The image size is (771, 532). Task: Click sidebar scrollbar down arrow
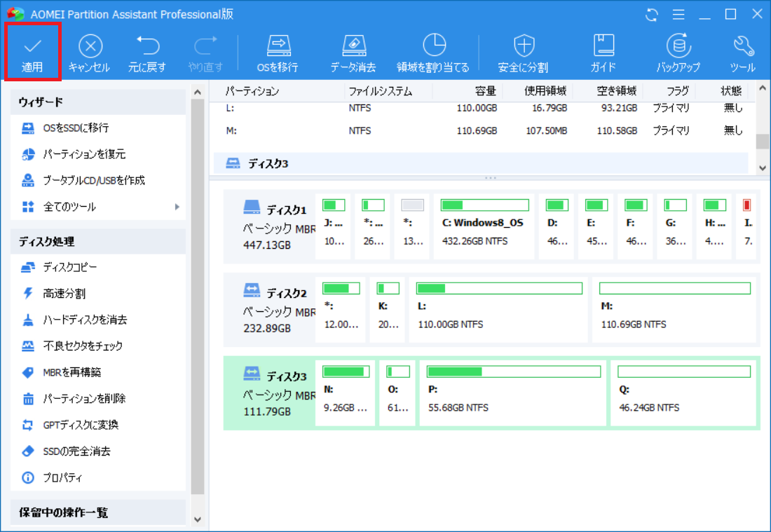(x=198, y=519)
